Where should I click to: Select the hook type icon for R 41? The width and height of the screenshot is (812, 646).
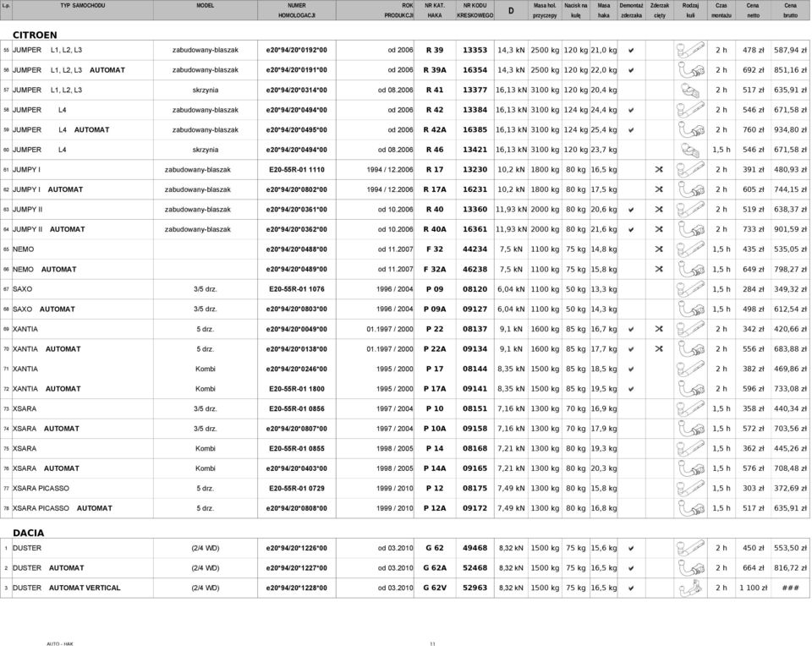690,90
